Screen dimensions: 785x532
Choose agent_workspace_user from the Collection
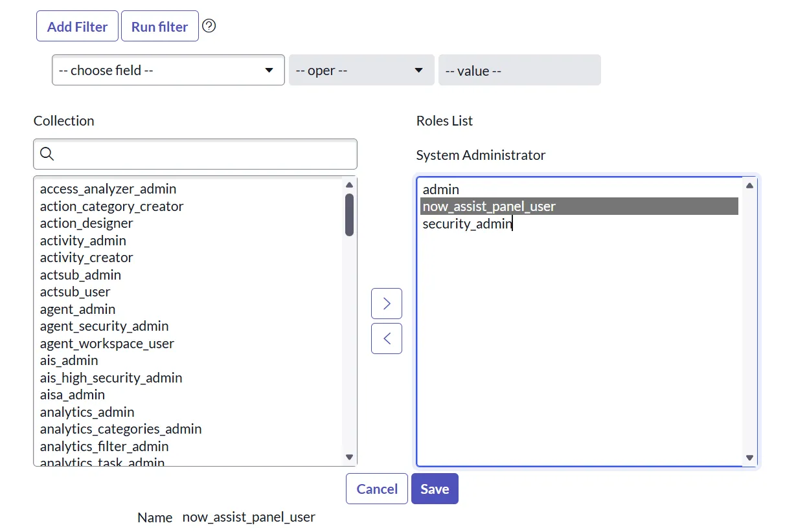tap(107, 344)
